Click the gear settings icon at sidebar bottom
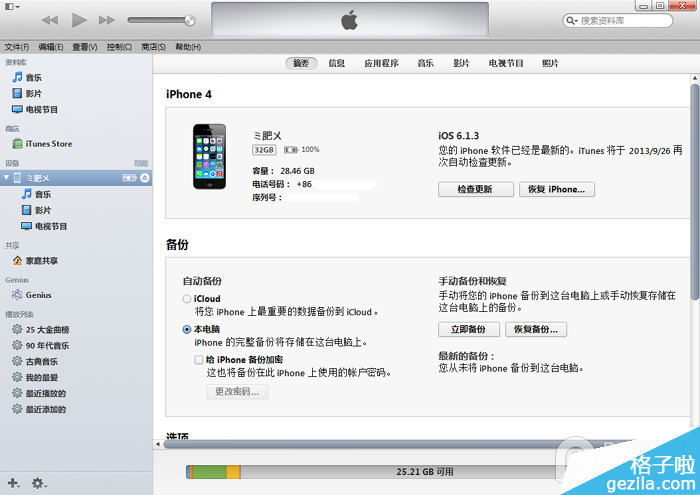 tap(38, 483)
